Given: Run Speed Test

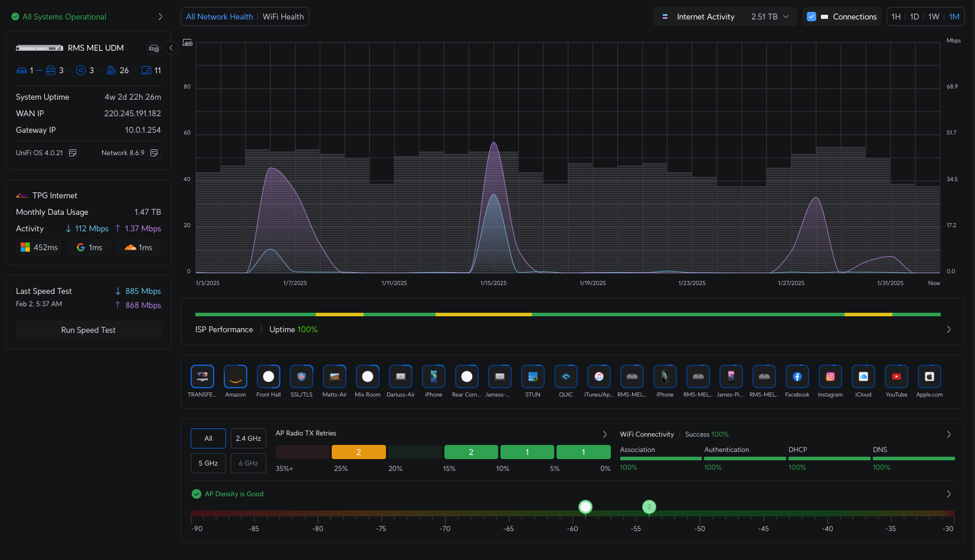Looking at the screenshot, I should (89, 330).
